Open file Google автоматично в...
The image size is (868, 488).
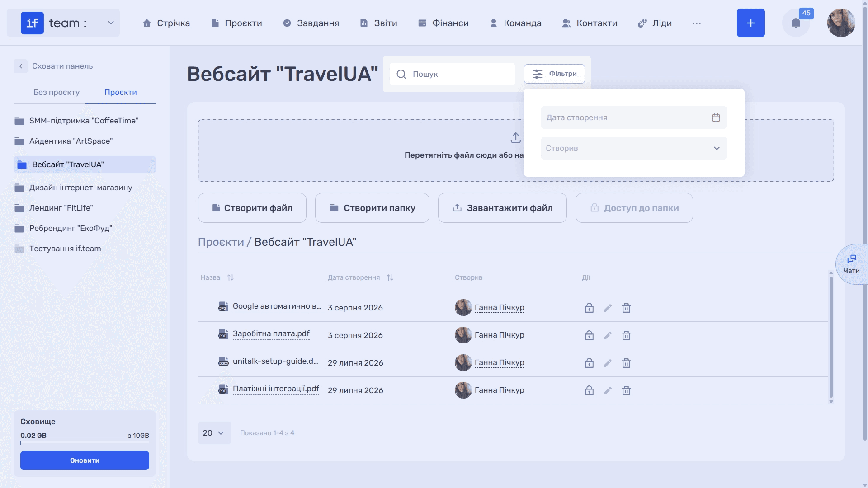click(x=277, y=306)
